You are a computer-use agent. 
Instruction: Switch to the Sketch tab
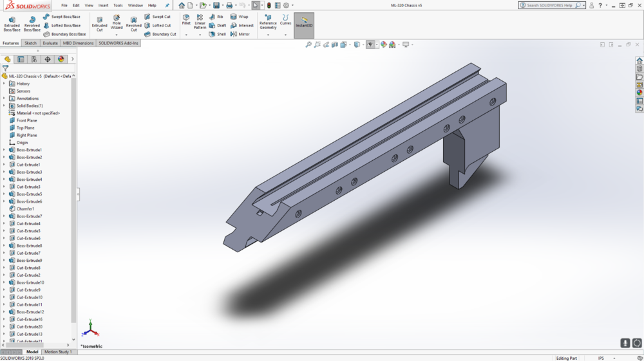(x=30, y=43)
